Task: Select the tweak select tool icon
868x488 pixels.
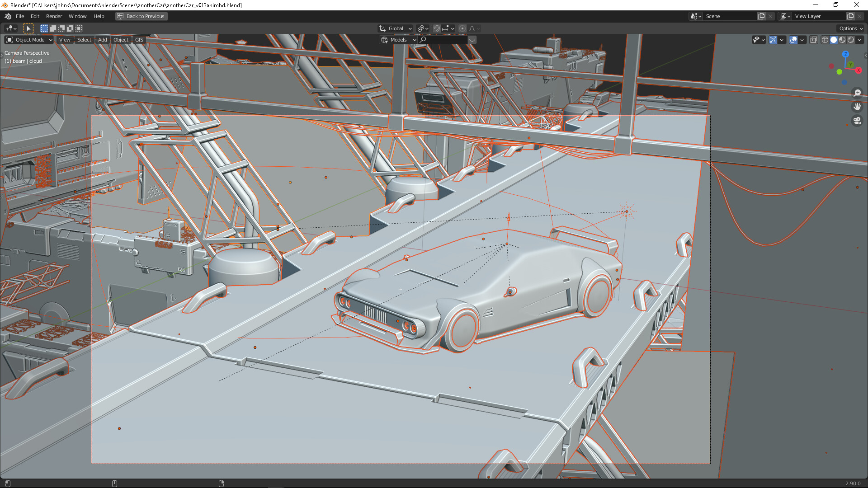Action: point(28,28)
